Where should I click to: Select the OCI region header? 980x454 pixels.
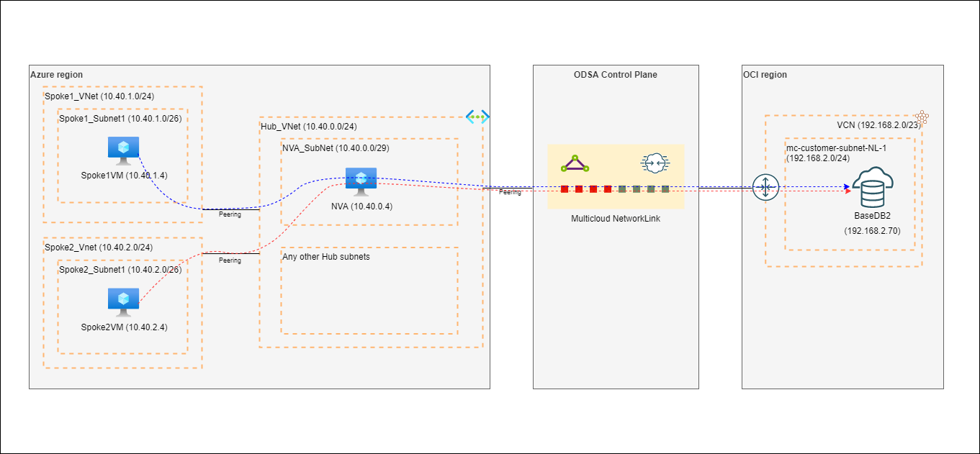(765, 74)
